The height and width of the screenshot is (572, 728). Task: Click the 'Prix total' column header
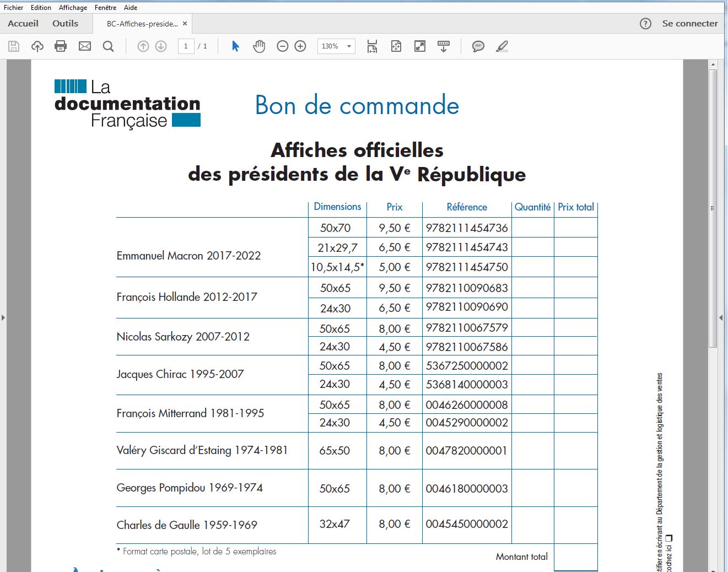click(x=576, y=207)
